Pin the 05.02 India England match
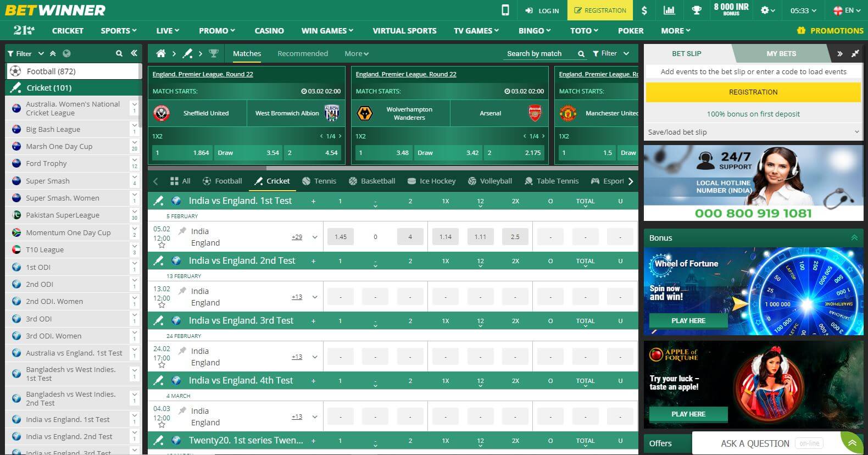This screenshot has height=455, width=868. point(182,231)
